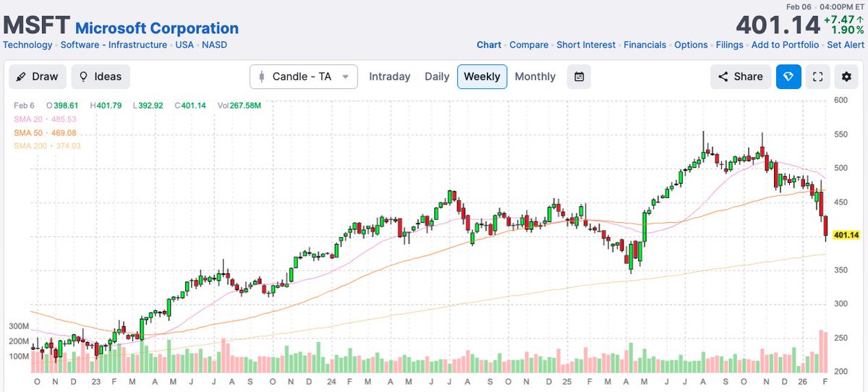Image resolution: width=868 pixels, height=392 pixels.
Task: Click the 300M volume axis label
Action: [17, 327]
